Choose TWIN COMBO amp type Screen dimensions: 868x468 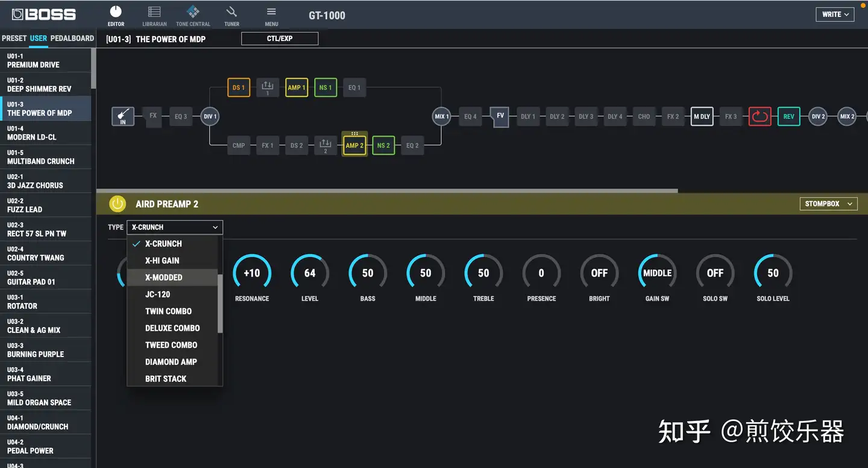172,311
